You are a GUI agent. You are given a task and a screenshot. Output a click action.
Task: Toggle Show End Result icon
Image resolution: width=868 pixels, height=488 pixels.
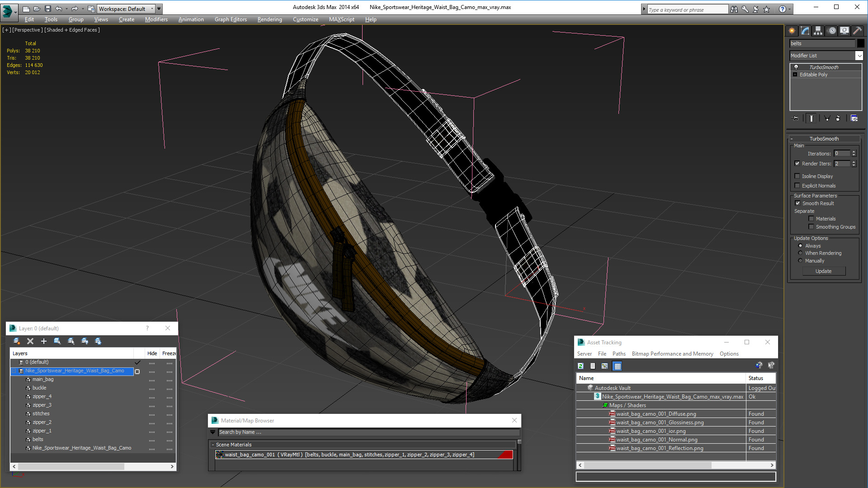coord(811,118)
